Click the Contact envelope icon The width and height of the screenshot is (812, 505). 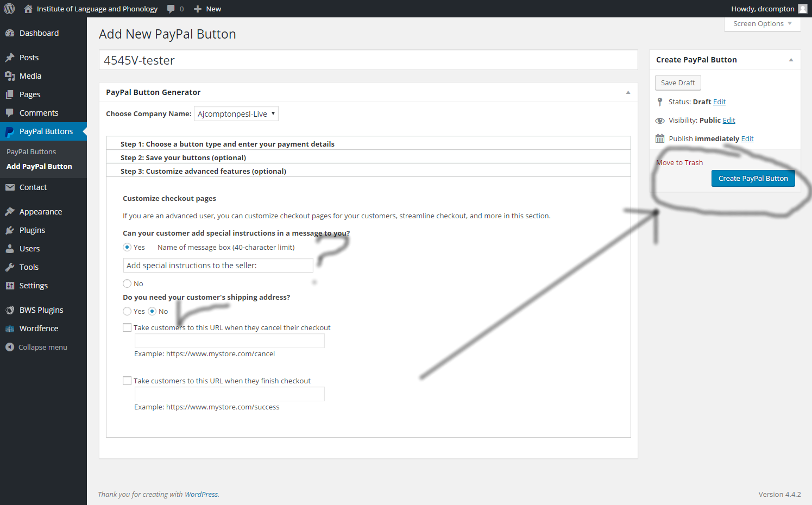[10, 187]
